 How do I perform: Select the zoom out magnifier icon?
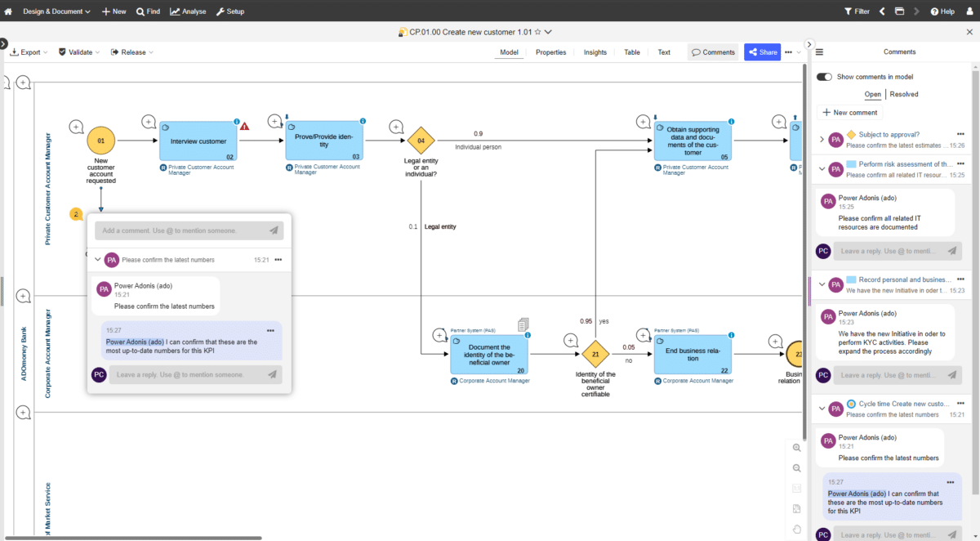796,467
